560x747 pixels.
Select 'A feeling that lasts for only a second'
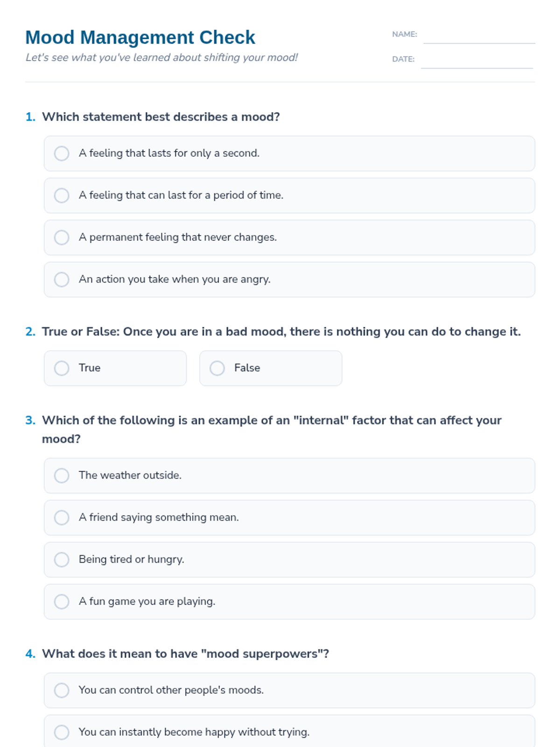289,154
